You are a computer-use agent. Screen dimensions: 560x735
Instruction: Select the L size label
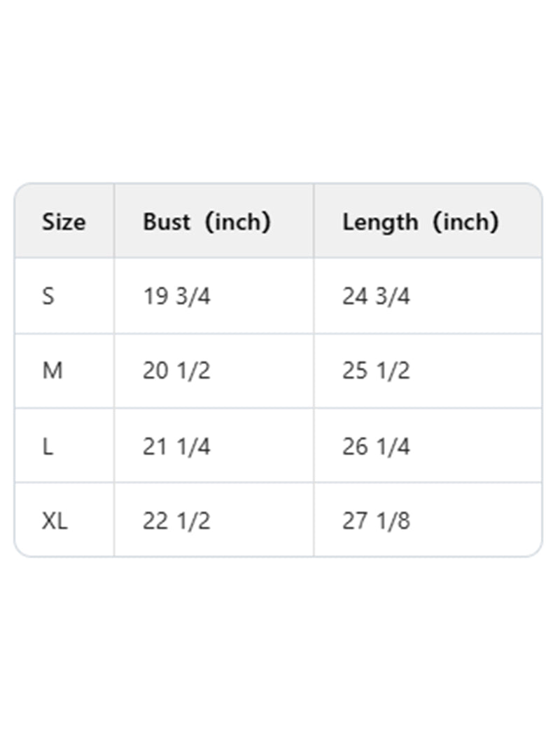coord(48,446)
